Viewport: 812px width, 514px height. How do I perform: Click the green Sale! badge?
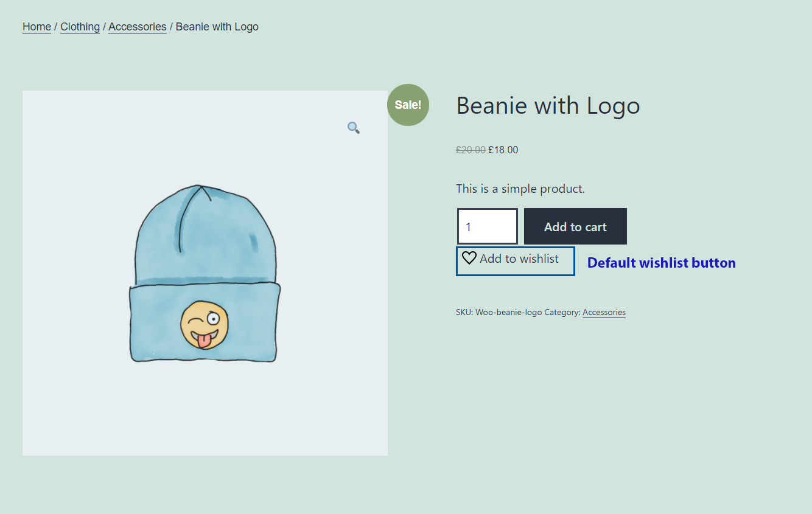tap(408, 105)
